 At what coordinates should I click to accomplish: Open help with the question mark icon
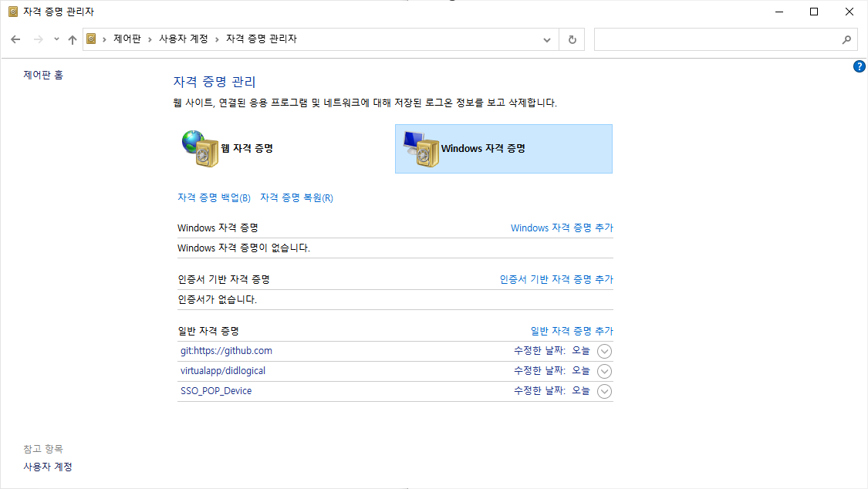(x=860, y=66)
